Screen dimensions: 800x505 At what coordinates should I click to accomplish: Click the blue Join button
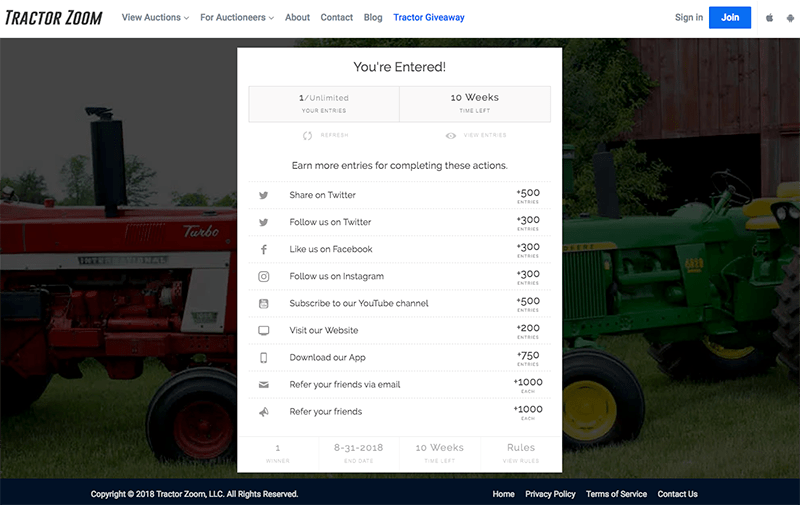(x=730, y=17)
